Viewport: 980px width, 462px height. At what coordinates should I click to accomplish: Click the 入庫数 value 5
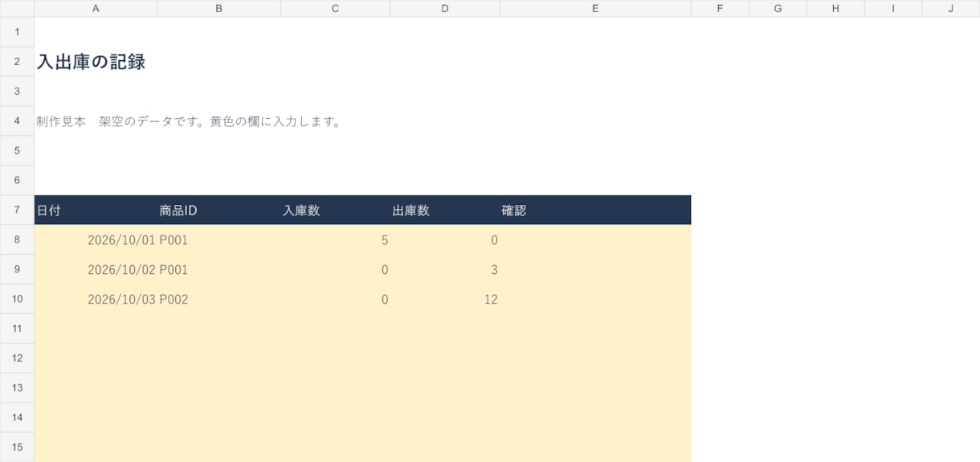pyautogui.click(x=336, y=240)
